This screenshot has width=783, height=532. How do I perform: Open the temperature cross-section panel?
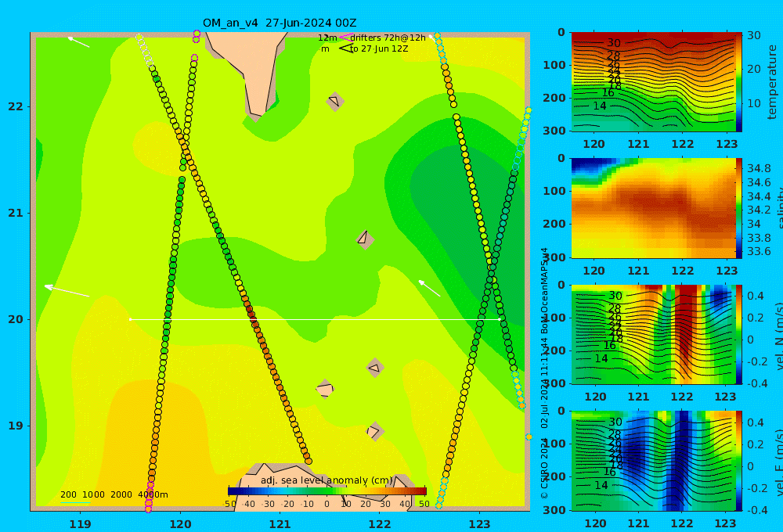point(653,82)
